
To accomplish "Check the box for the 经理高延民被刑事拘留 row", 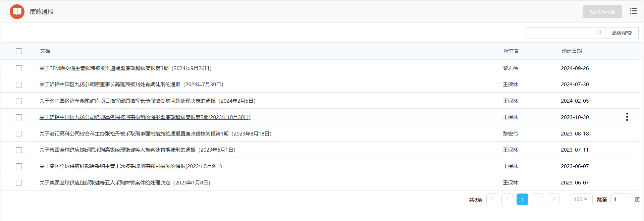I will click(19, 117).
